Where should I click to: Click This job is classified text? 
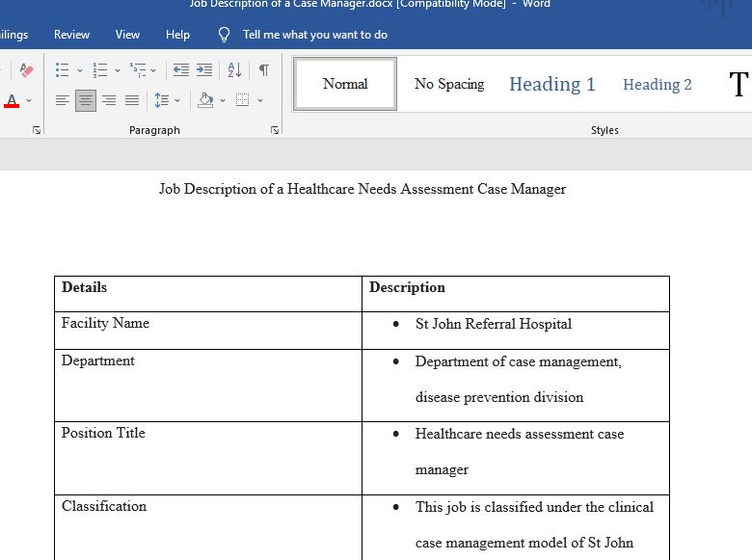535,507
